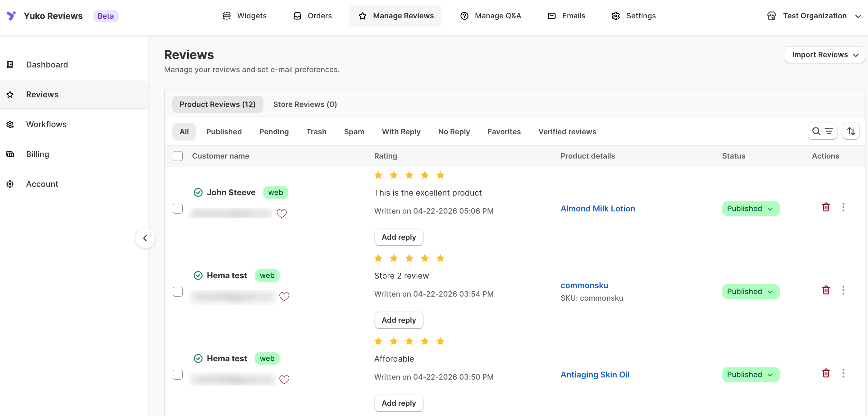
Task: Open the Import Reviews dropdown
Action: (825, 55)
